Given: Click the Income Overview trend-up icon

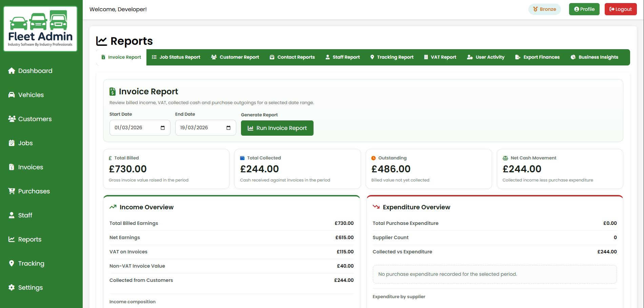Looking at the screenshot, I should (x=113, y=207).
